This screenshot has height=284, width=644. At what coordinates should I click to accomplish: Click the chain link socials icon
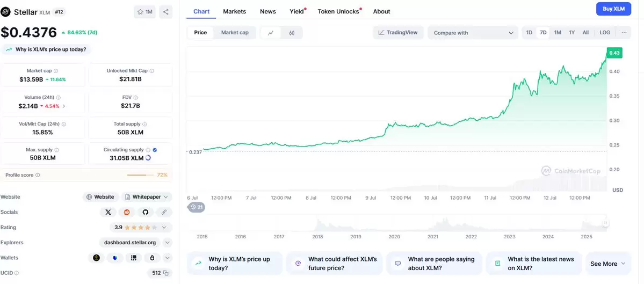[x=164, y=212]
